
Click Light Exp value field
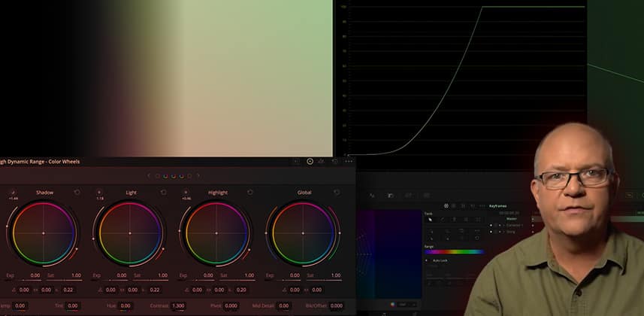tap(122, 275)
